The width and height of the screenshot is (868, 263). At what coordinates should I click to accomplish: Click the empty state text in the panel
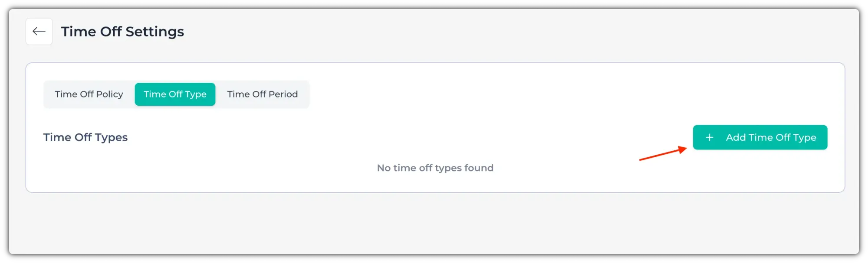[435, 168]
